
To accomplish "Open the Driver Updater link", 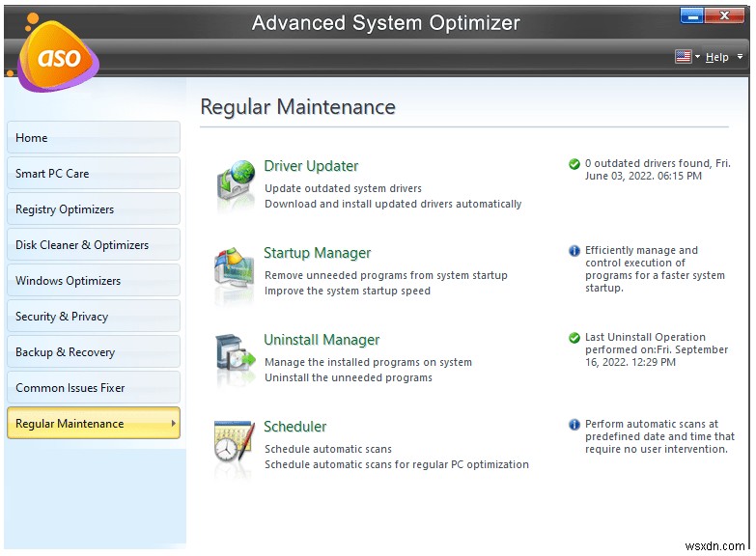I will pos(311,166).
